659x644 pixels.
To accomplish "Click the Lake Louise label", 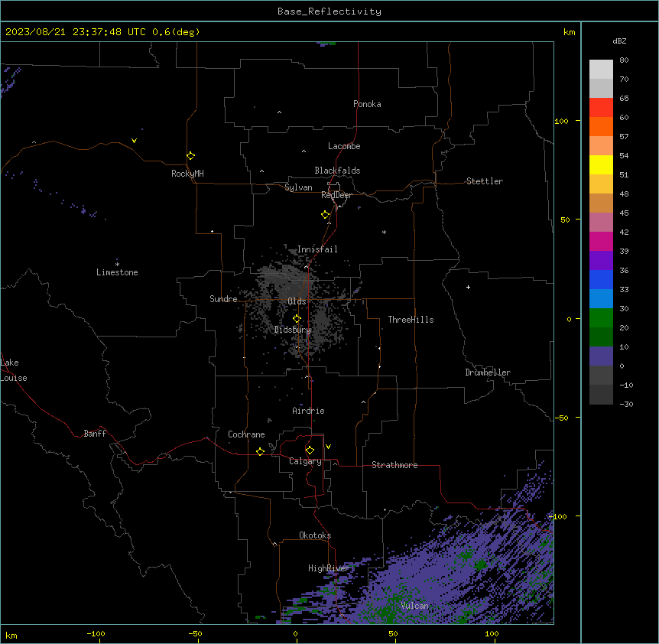I will (14, 370).
